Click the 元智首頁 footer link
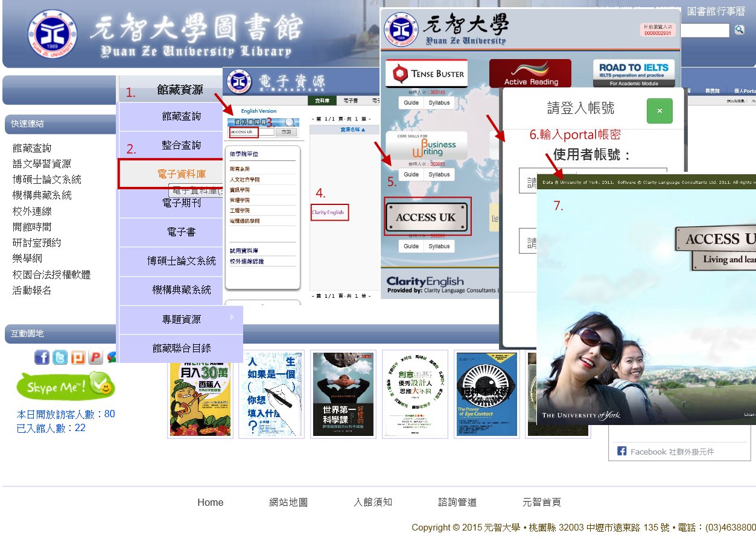The height and width of the screenshot is (545, 756). click(542, 502)
